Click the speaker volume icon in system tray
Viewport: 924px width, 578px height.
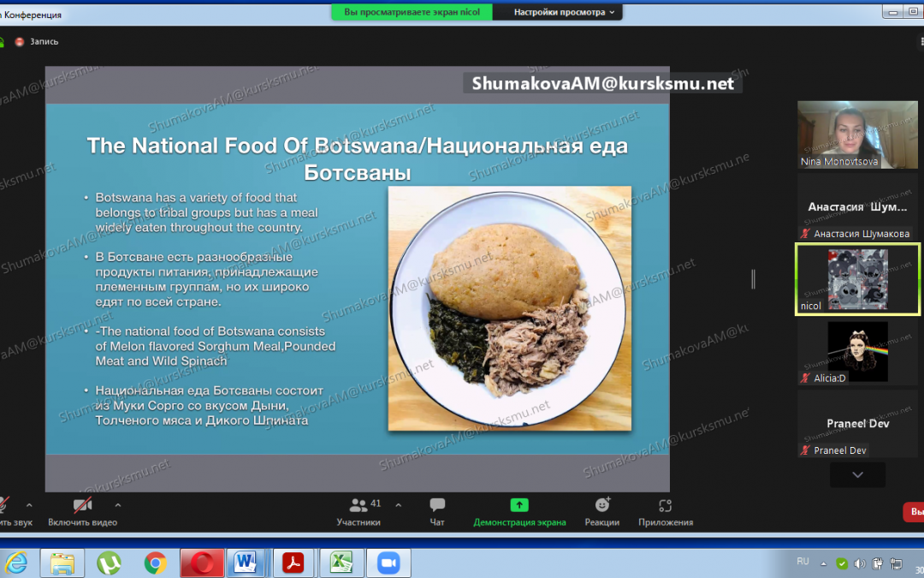tap(860, 563)
